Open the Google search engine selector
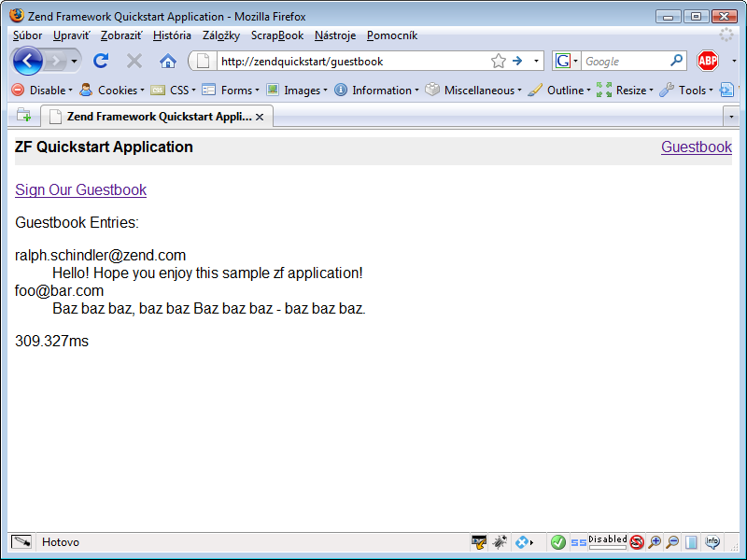Viewport: 747px width, 560px height. [x=566, y=61]
